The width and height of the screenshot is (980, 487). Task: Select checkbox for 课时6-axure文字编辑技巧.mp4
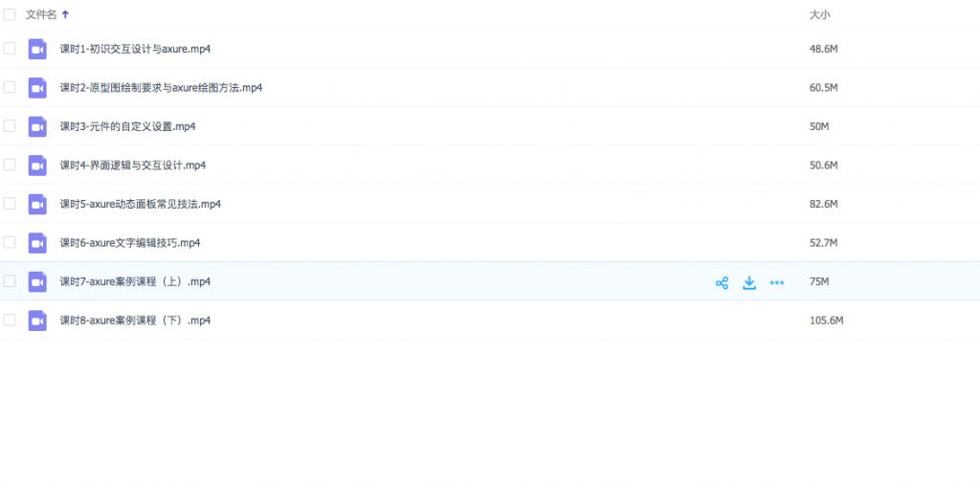click(10, 242)
